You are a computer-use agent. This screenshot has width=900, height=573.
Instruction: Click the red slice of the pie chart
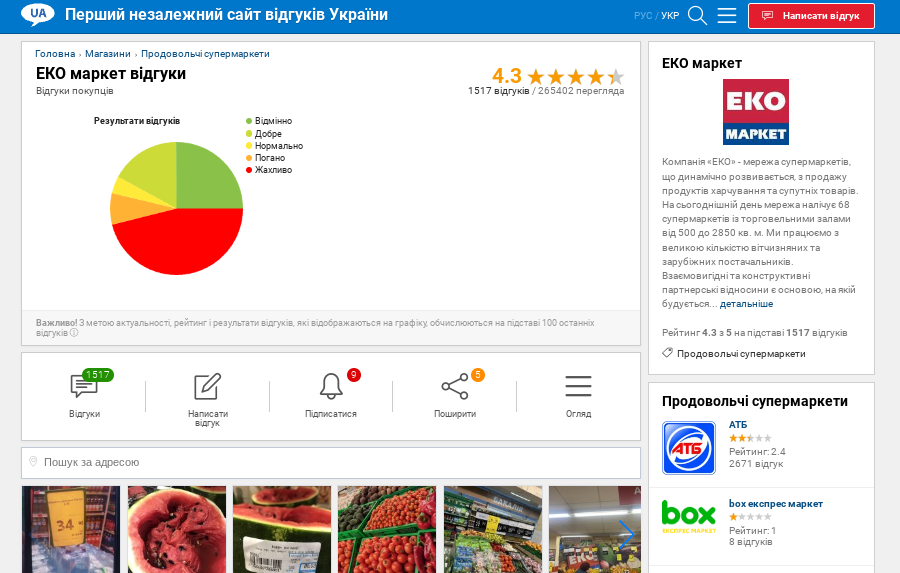[178, 244]
